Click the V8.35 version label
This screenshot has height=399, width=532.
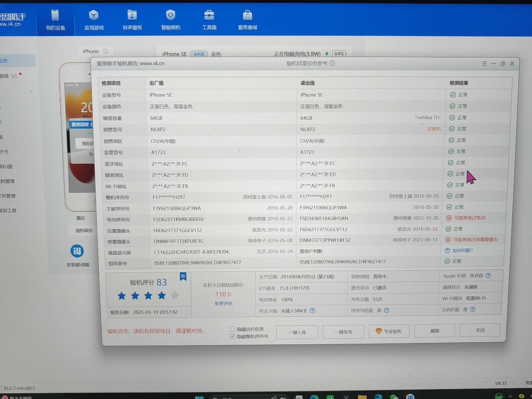pyautogui.click(x=501, y=383)
